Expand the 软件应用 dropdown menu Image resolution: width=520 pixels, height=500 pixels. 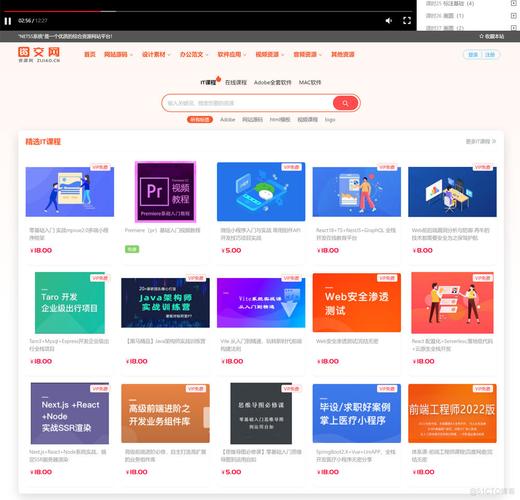[x=232, y=54]
